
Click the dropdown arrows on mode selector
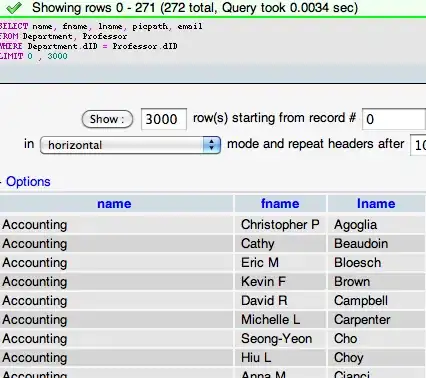212,145
